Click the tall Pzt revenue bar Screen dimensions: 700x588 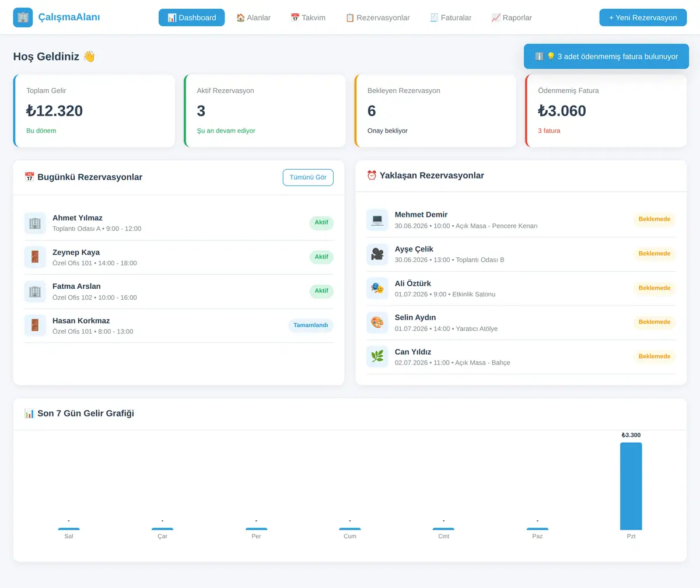click(x=631, y=487)
